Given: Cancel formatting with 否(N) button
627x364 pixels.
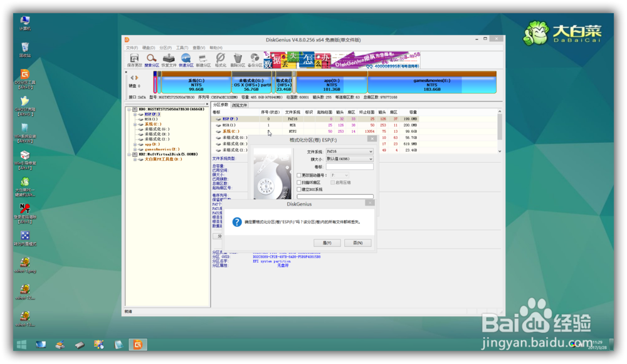Looking at the screenshot, I should 358,243.
